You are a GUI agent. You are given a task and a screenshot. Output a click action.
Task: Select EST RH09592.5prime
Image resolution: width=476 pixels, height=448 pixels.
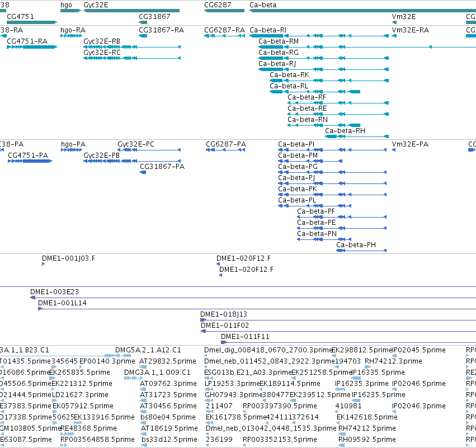click(367, 440)
